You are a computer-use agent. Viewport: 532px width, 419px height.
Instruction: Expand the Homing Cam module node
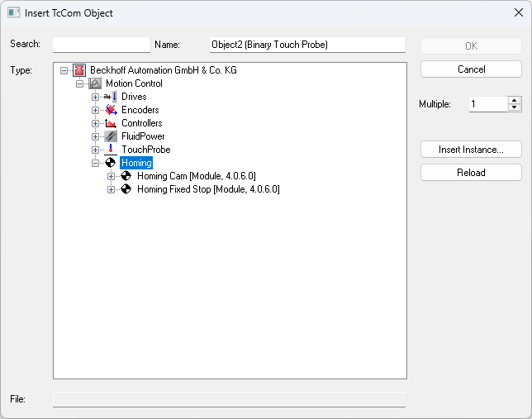pyautogui.click(x=111, y=176)
